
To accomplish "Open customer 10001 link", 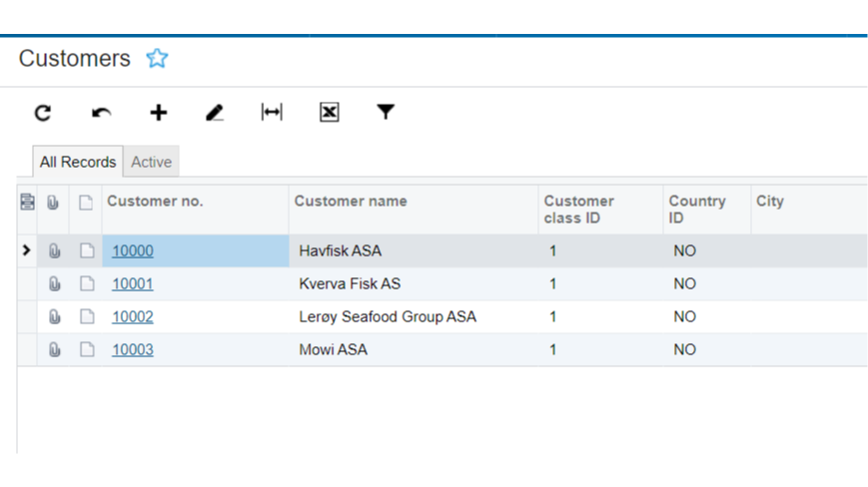I will pos(133,284).
